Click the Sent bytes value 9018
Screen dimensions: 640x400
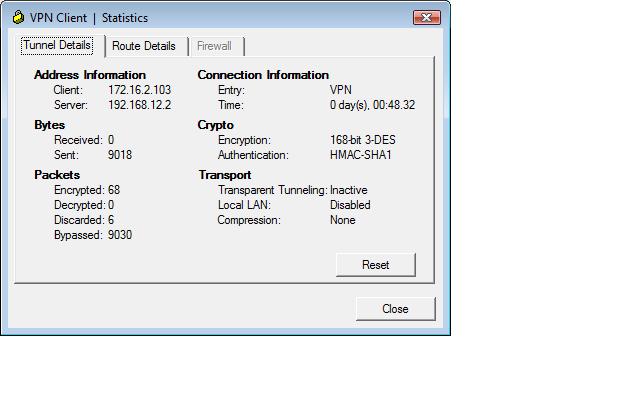120,155
